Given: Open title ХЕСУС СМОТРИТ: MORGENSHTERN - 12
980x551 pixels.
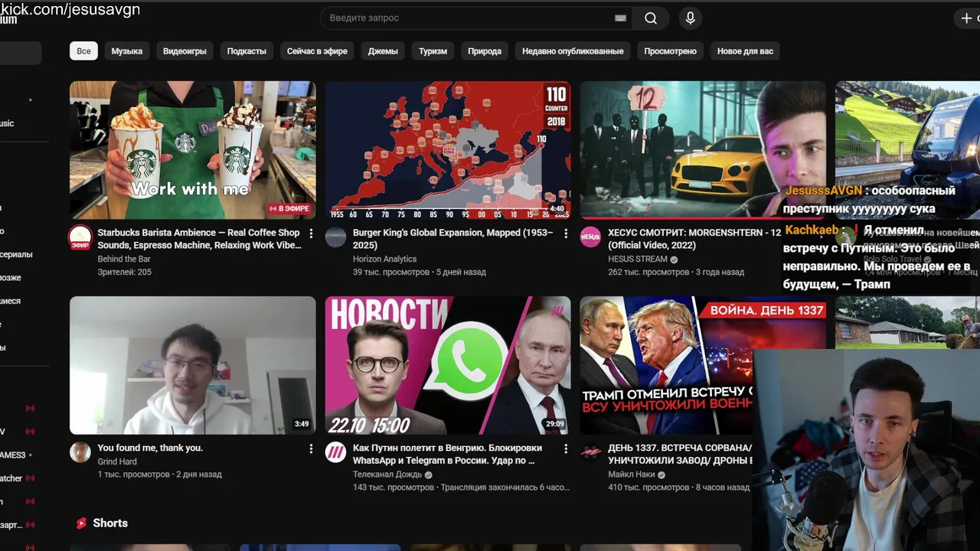Looking at the screenshot, I should [x=694, y=239].
